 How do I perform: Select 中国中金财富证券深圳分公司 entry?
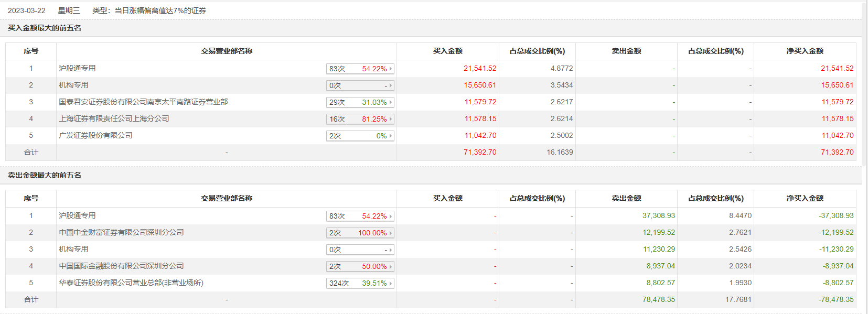121,232
